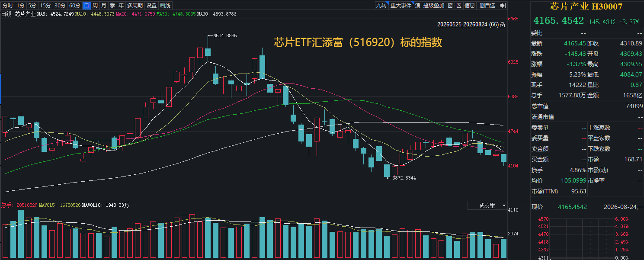Click the 最低 value 4084.07

click(632, 74)
